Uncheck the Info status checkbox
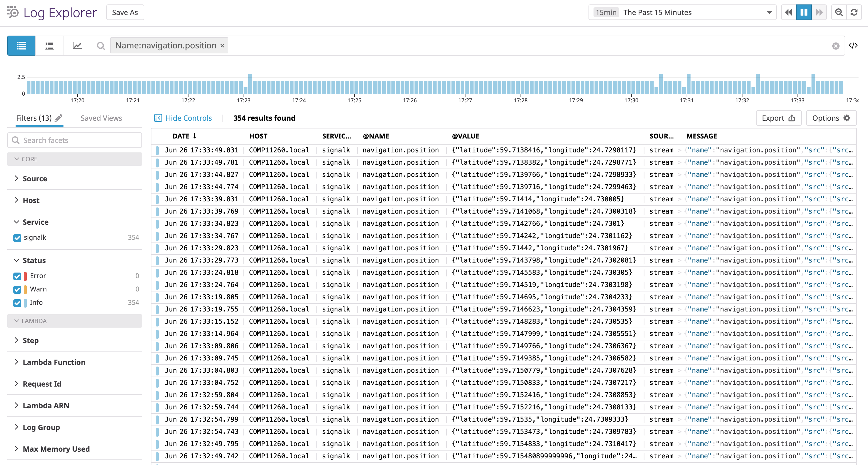 17,303
